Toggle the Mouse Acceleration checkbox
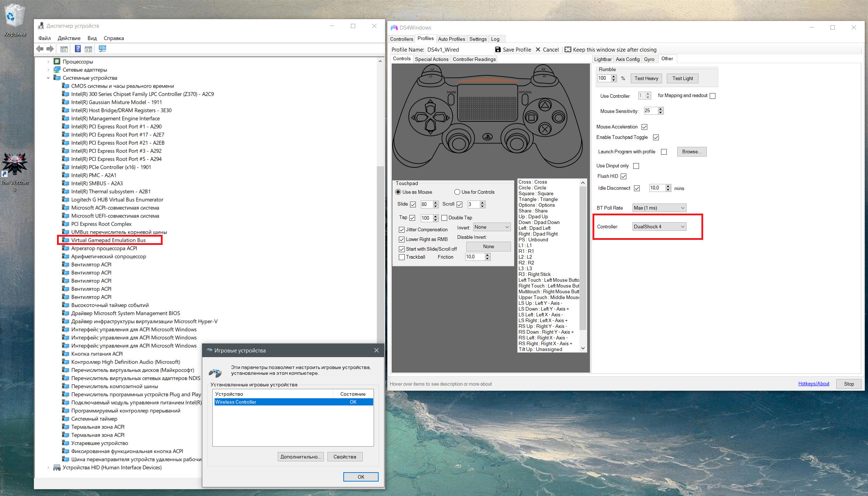Image resolution: width=868 pixels, height=496 pixels. (x=644, y=127)
